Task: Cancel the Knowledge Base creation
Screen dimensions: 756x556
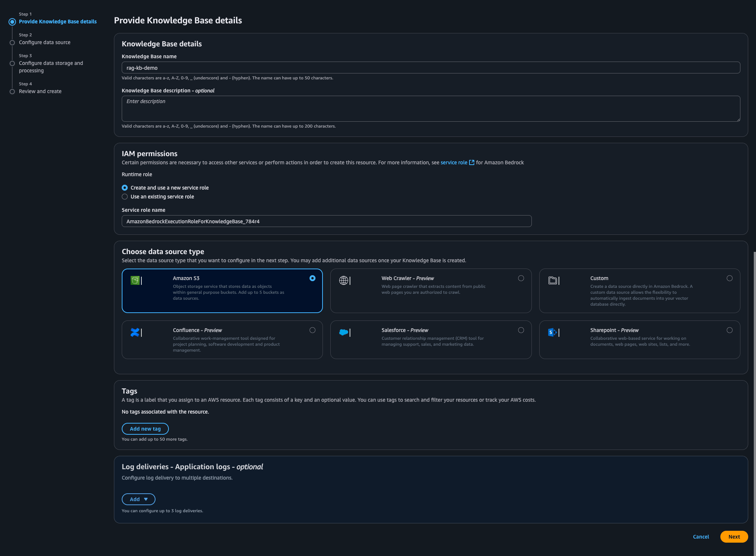Action: click(701, 536)
